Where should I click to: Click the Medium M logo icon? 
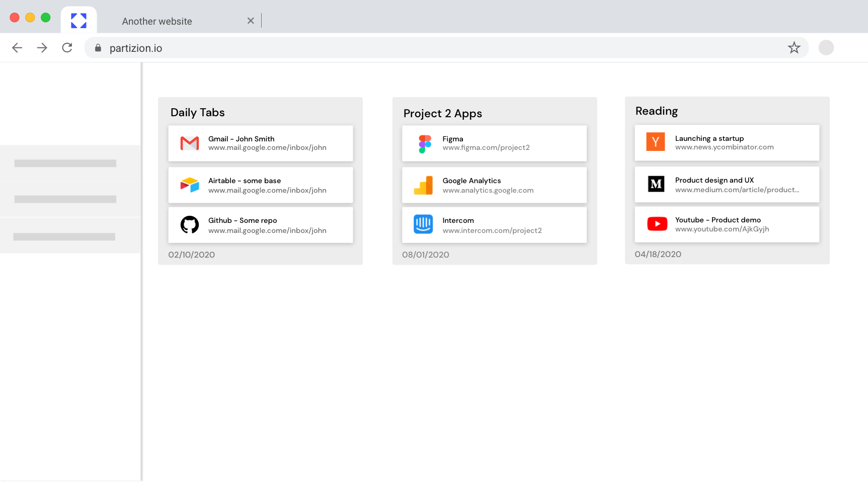tap(656, 184)
